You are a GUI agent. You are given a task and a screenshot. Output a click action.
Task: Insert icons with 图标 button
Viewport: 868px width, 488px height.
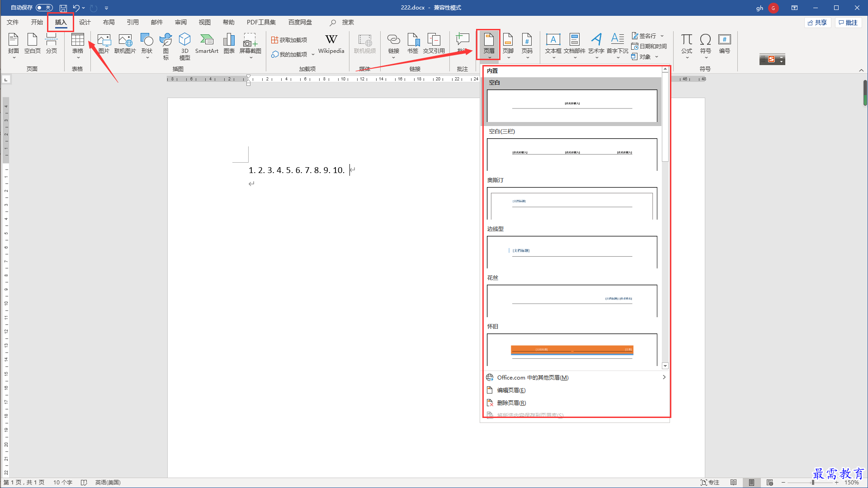click(166, 46)
